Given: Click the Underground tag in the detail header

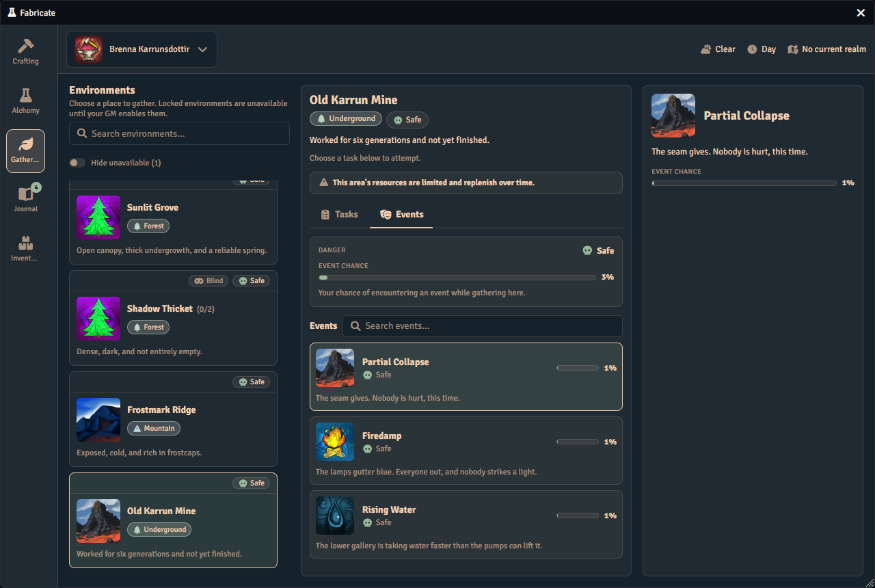Looking at the screenshot, I should point(346,119).
